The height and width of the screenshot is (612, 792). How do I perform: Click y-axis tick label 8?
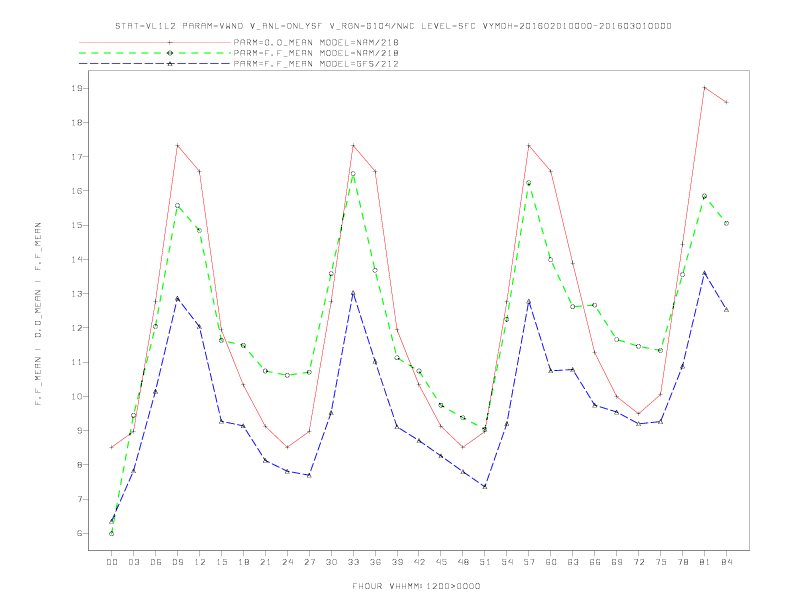tap(80, 465)
